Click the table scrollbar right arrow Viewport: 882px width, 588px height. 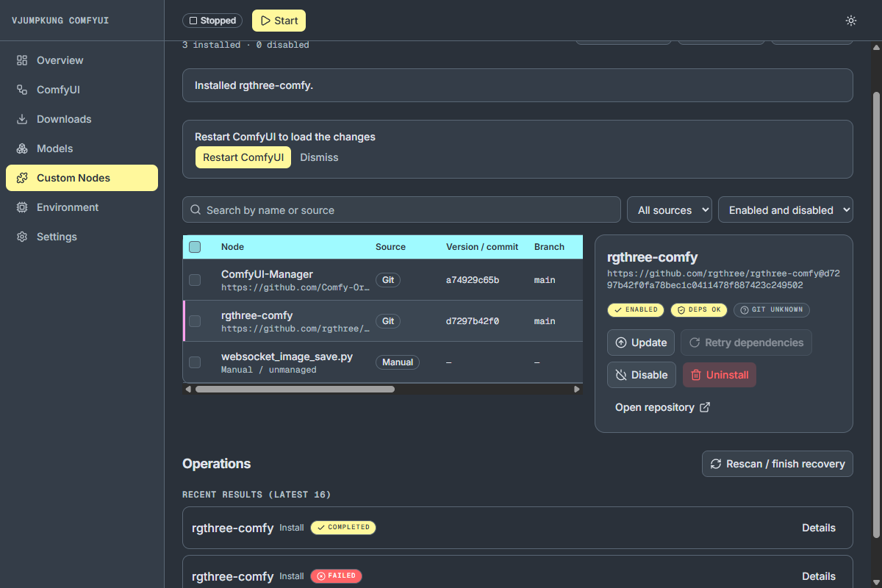pyautogui.click(x=577, y=389)
